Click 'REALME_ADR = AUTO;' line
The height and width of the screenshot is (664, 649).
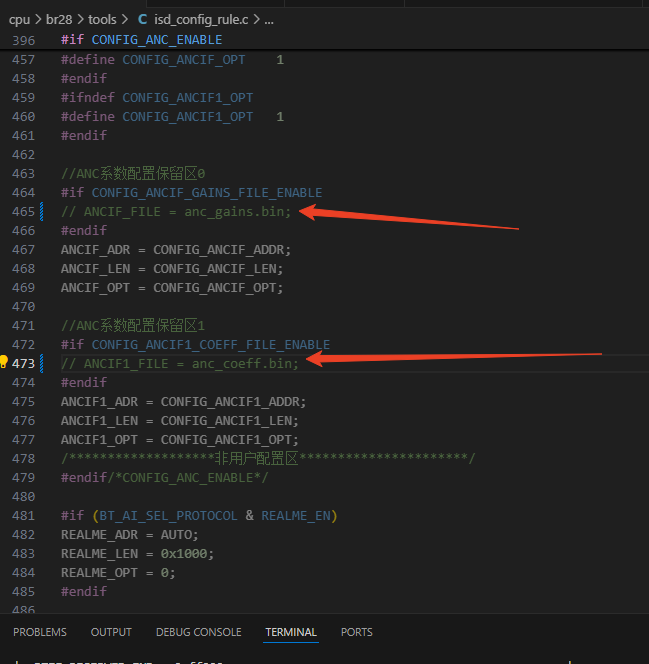click(x=130, y=535)
